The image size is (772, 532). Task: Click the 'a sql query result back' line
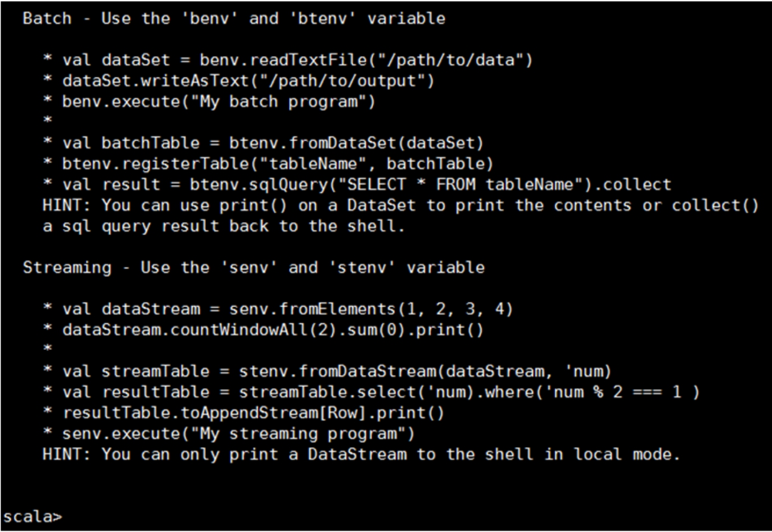pos(223,226)
